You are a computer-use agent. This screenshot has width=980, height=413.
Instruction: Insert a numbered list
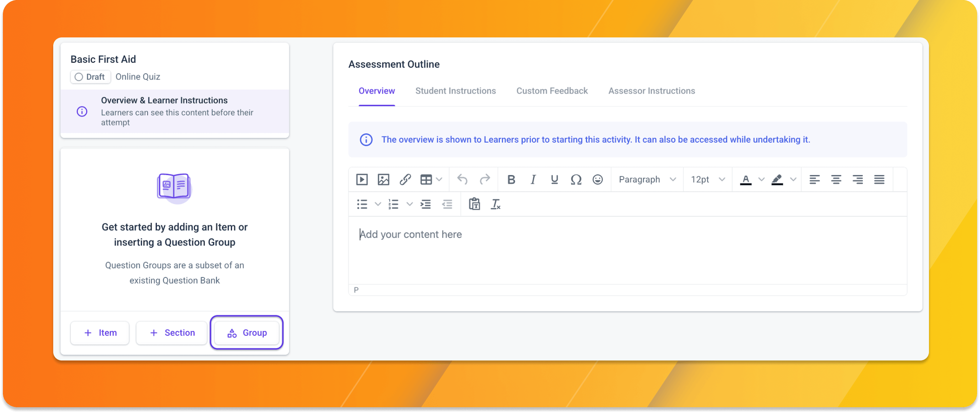pos(393,204)
